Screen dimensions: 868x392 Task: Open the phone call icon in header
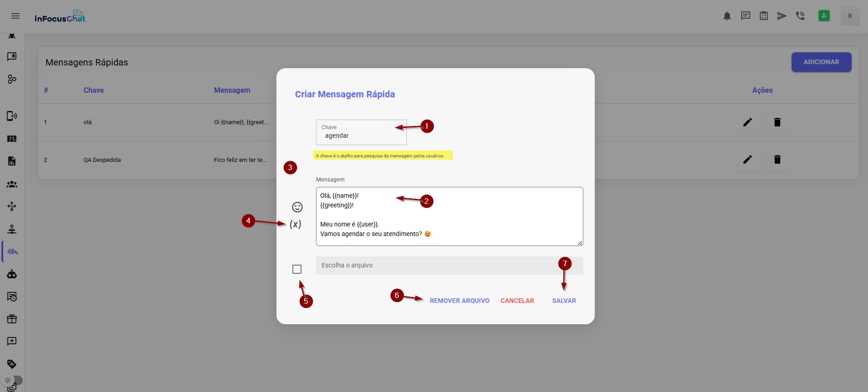coord(800,16)
